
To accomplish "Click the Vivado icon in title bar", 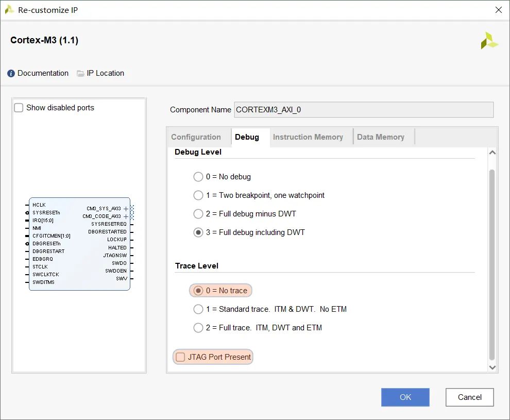I will (9, 10).
